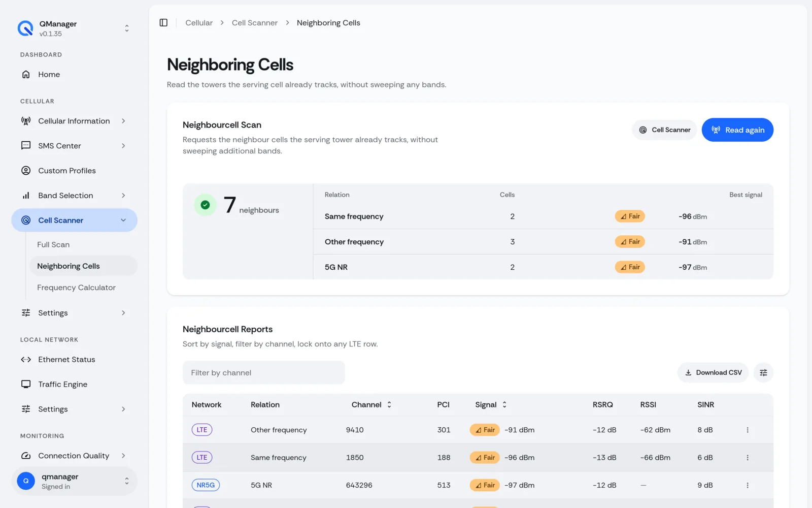The height and width of the screenshot is (508, 812).
Task: Toggle the sidebar panel icon
Action: 163,23
